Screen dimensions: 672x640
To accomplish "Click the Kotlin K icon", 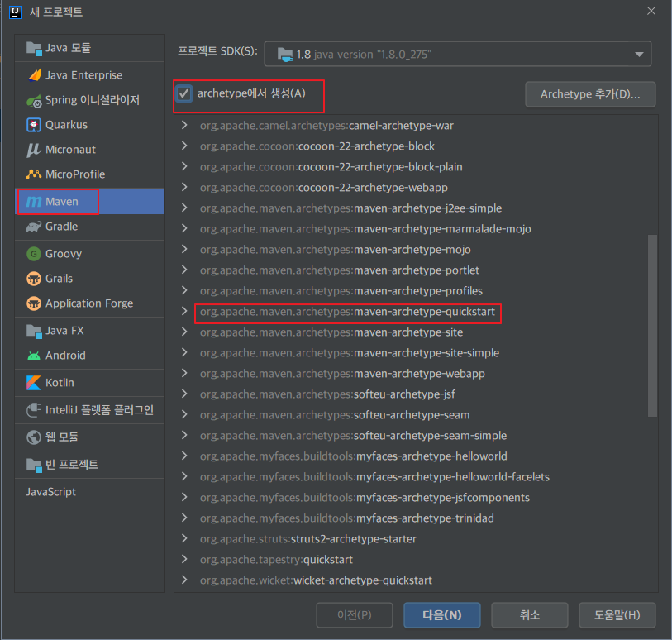I will (x=34, y=383).
